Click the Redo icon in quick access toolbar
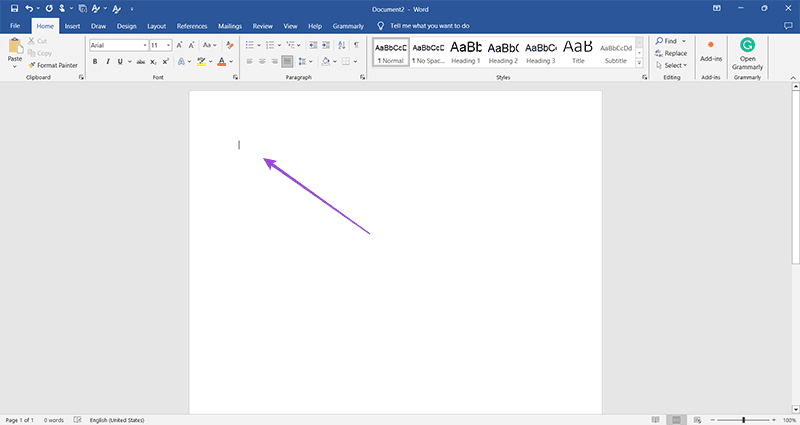This screenshot has width=800, height=425. click(x=49, y=9)
